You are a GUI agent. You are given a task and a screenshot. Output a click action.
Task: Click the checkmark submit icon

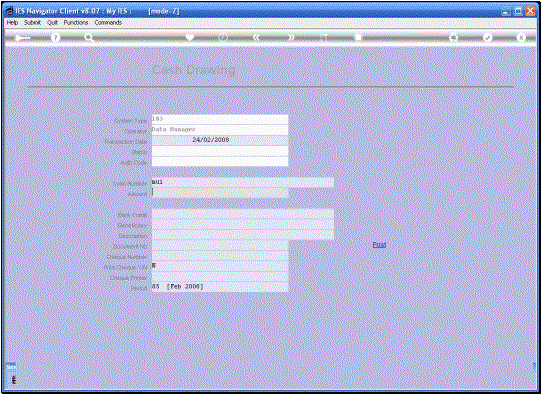[x=487, y=37]
